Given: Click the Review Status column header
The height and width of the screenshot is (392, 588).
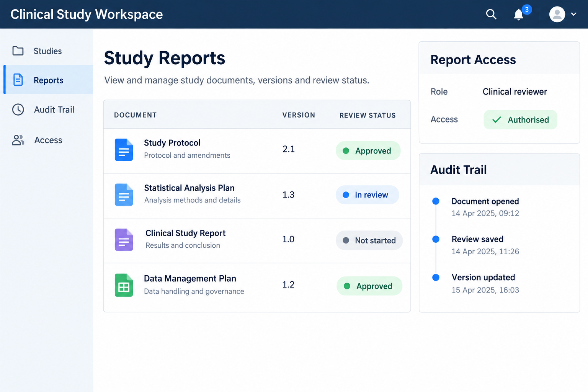Looking at the screenshot, I should coord(367,115).
